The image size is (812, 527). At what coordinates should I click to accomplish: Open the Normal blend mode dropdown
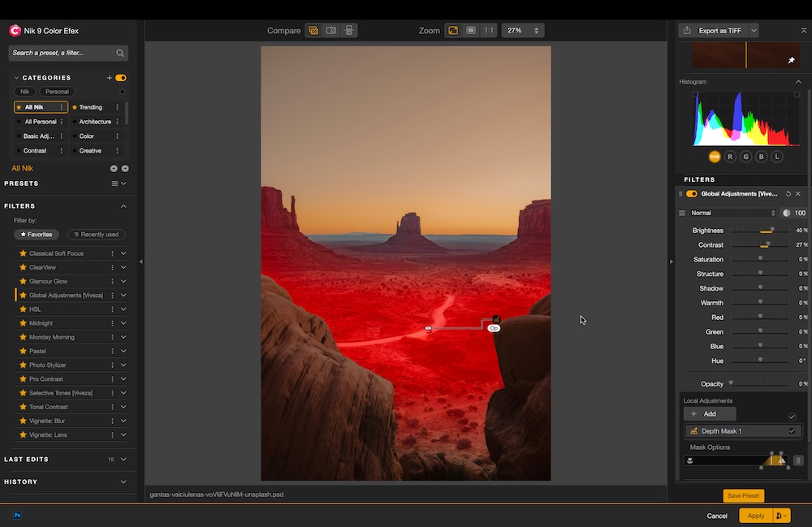732,213
